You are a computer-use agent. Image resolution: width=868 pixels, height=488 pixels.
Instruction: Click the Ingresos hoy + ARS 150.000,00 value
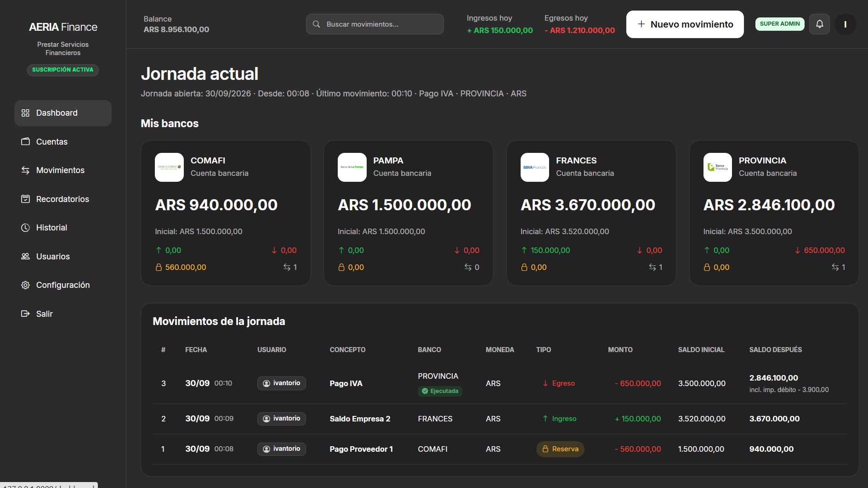point(500,31)
